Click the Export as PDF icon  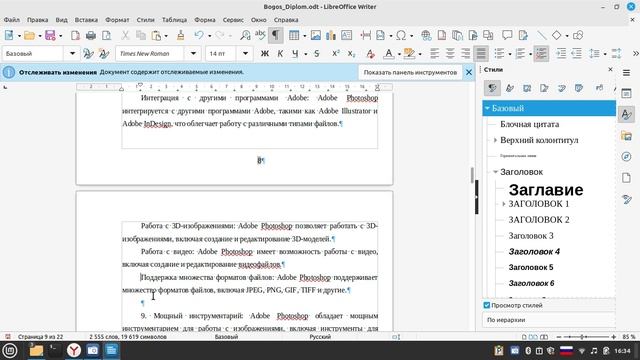pyautogui.click(x=75, y=36)
